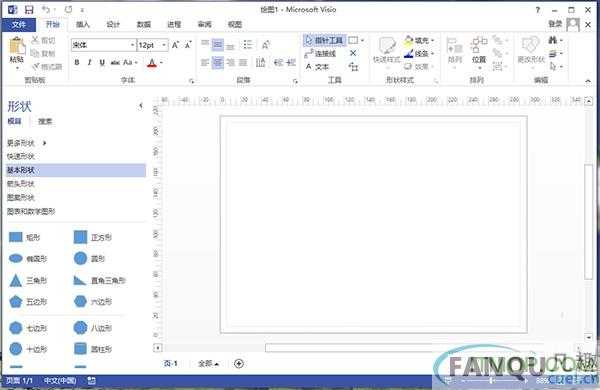This screenshot has height=390, width=600.
Task: Select the Text (文本) tool
Action: (317, 67)
